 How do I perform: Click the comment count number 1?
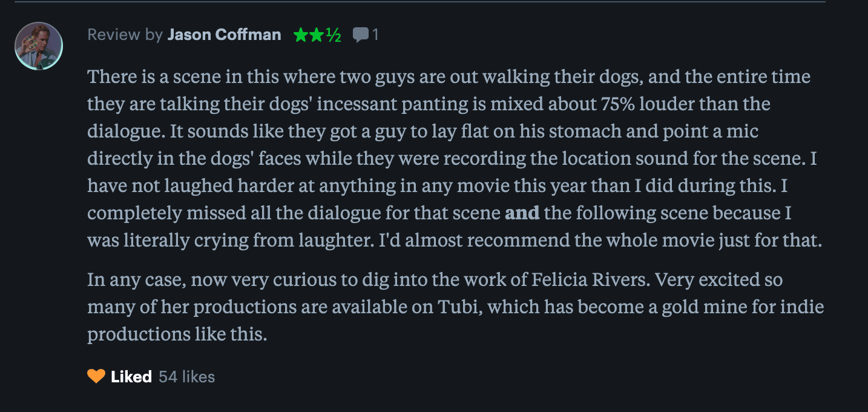pyautogui.click(x=375, y=35)
